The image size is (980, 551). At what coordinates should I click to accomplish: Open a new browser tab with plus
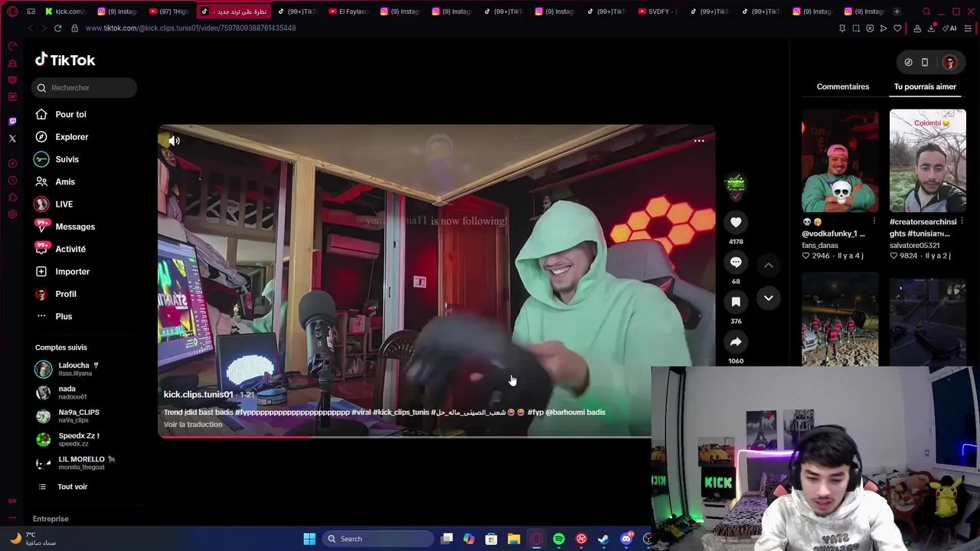click(897, 11)
